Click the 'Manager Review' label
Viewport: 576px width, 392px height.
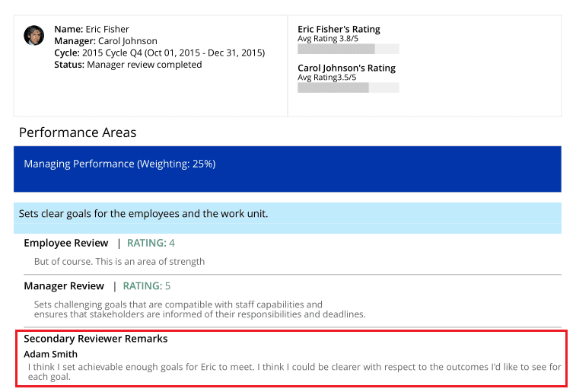64,286
